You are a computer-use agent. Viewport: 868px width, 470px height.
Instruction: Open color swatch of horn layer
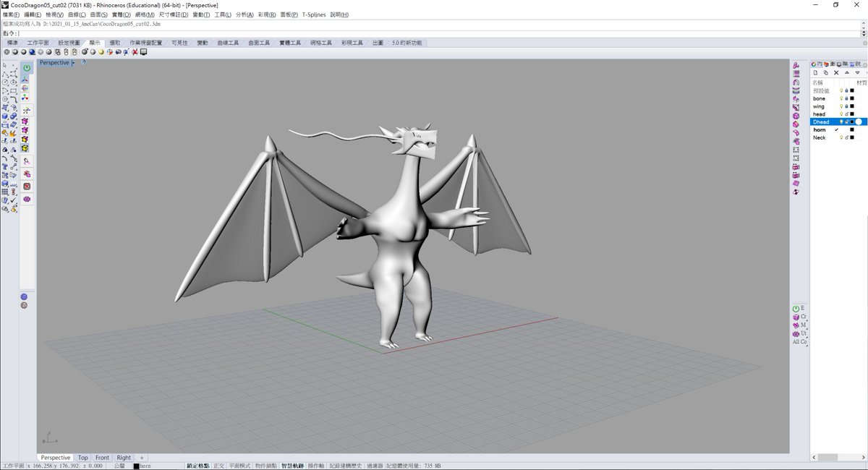[852, 129]
